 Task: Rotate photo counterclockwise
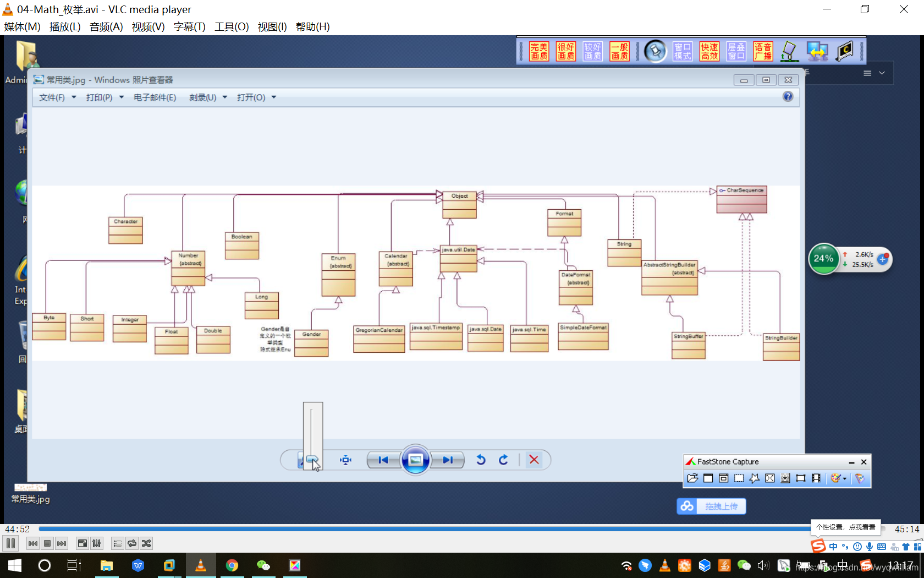pyautogui.click(x=481, y=460)
